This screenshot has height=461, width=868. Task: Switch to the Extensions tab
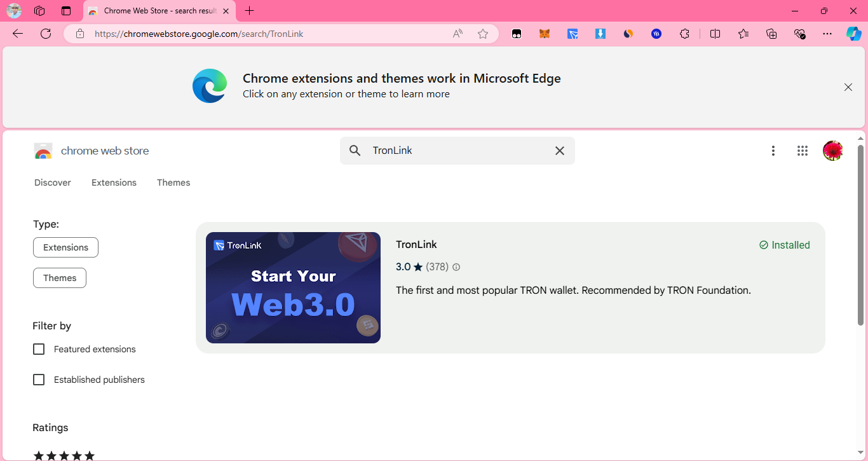pyautogui.click(x=114, y=182)
